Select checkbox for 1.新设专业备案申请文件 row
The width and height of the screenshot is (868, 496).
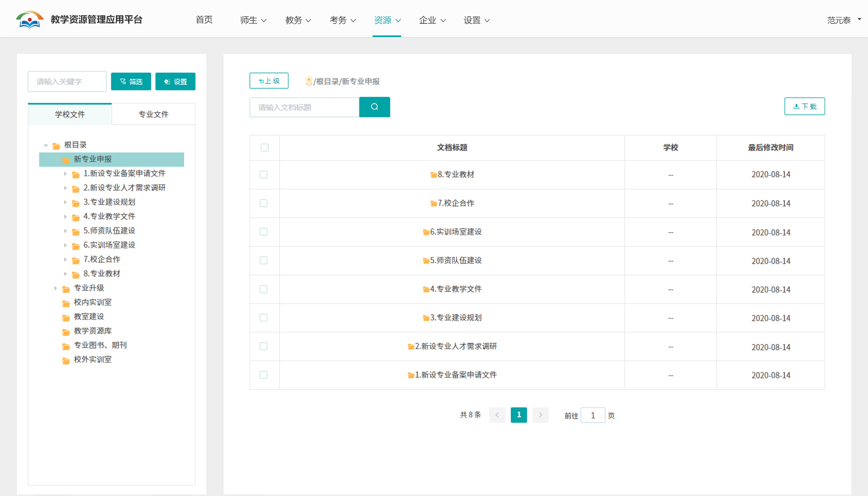tap(264, 375)
